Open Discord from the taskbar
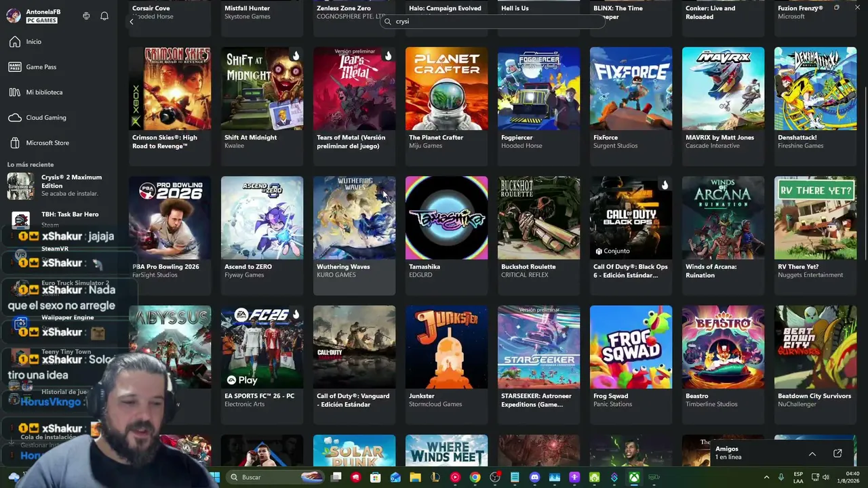Screen dimensions: 868x488 [x=534, y=477]
